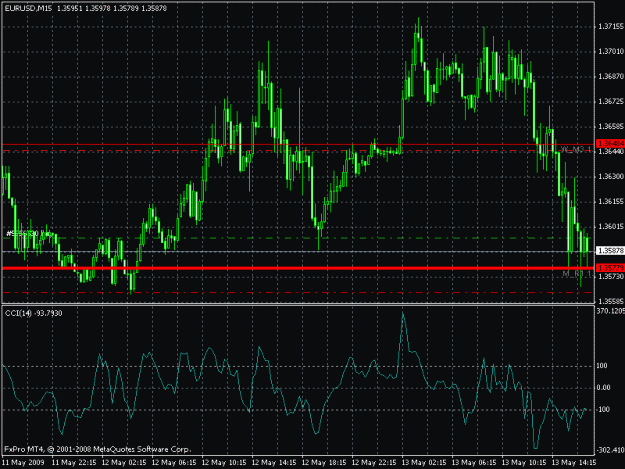The width and height of the screenshot is (625, 469).
Task: Click the 13 May 02:15 time label
Action: click(424, 463)
